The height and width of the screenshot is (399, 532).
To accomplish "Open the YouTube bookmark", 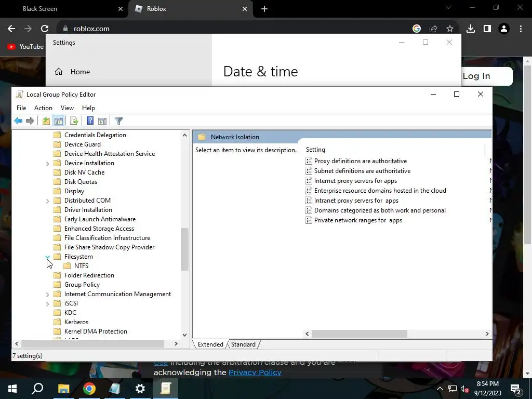I will (25, 46).
